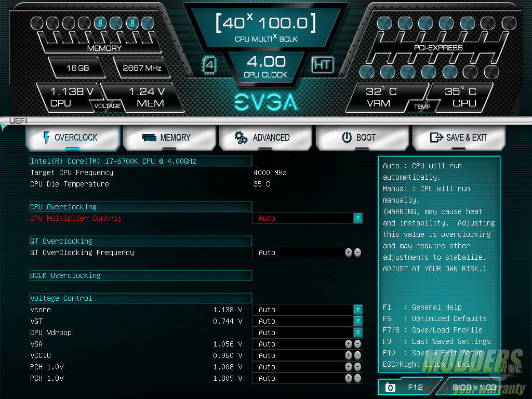This screenshot has height=399, width=532.
Task: Click the CPU core count chip icon
Action: tap(209, 64)
